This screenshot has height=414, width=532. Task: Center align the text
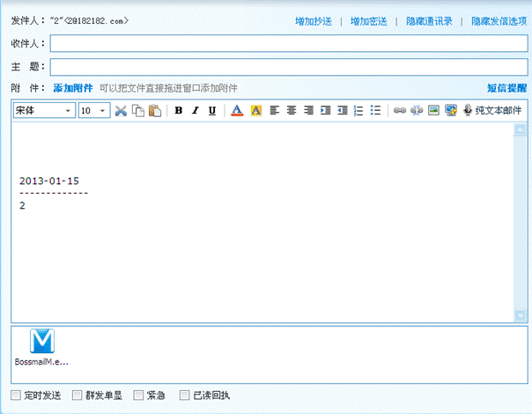click(x=291, y=111)
